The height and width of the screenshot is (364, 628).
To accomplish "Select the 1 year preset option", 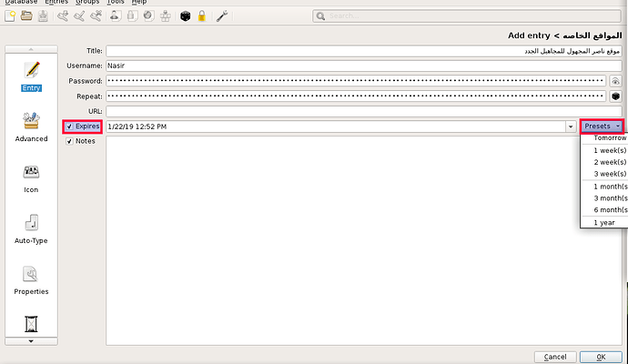I will click(x=604, y=222).
